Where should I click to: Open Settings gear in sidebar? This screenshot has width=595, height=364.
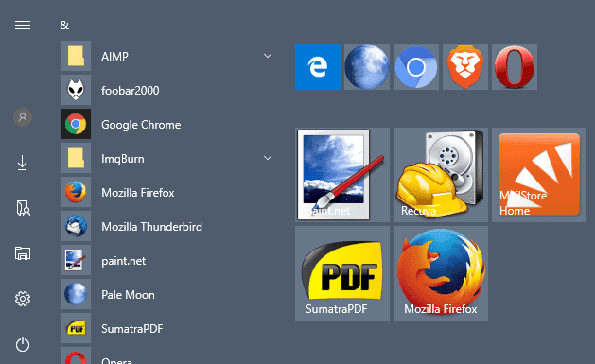tap(23, 299)
